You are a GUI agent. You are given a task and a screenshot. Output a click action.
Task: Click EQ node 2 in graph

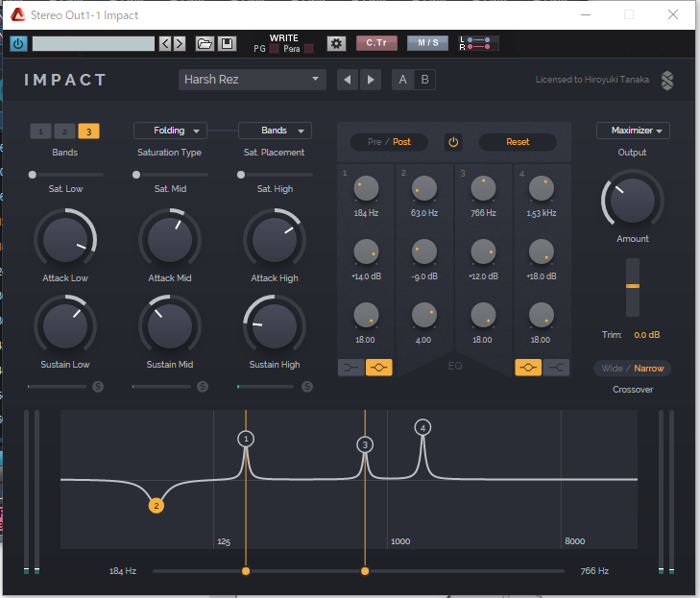[157, 506]
